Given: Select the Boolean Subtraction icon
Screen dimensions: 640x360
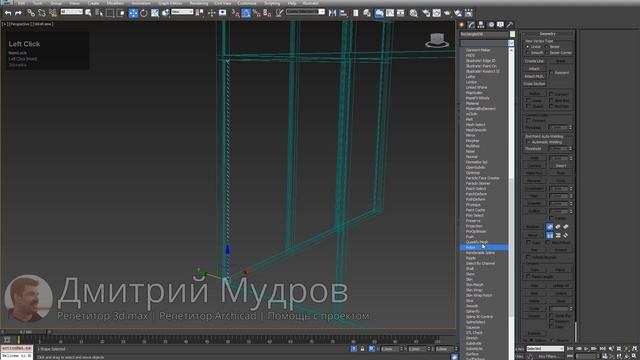Looking at the screenshot, I should coord(558,227).
